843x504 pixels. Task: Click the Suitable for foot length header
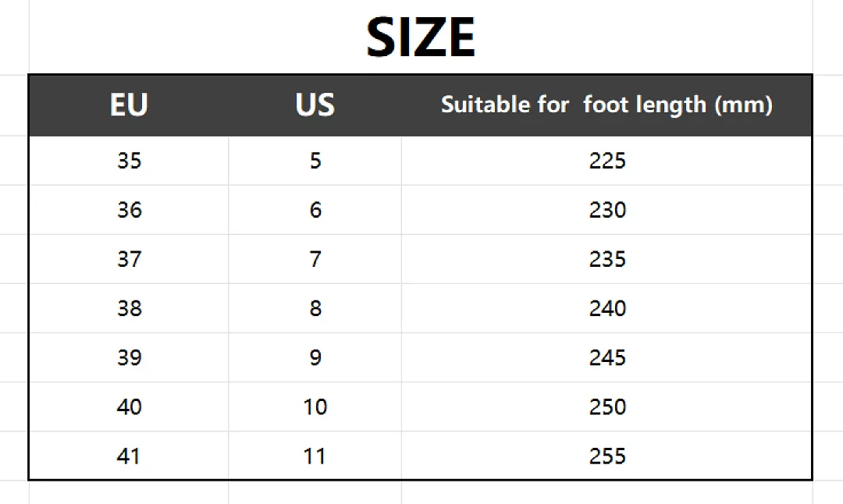point(606,105)
